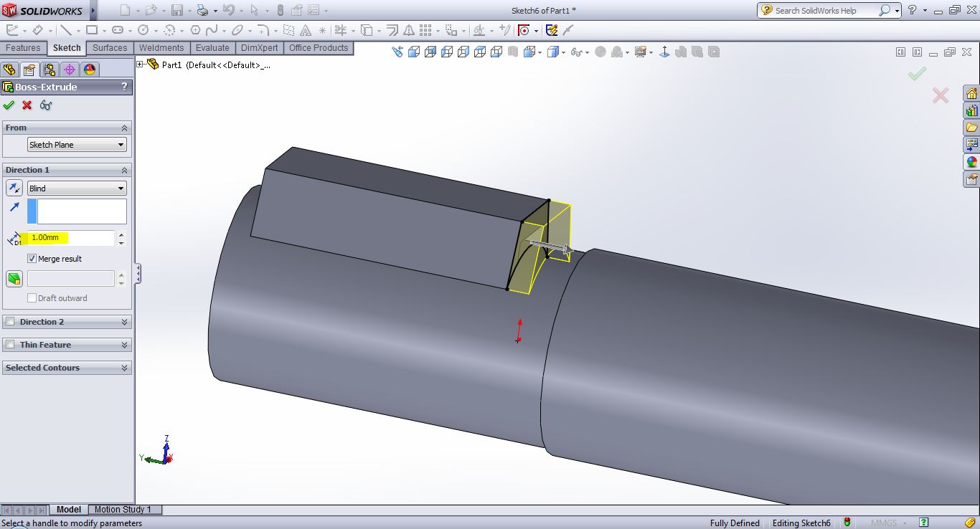Expand the Thin Feature section chevron
The height and width of the screenshot is (529, 980).
[x=124, y=345]
